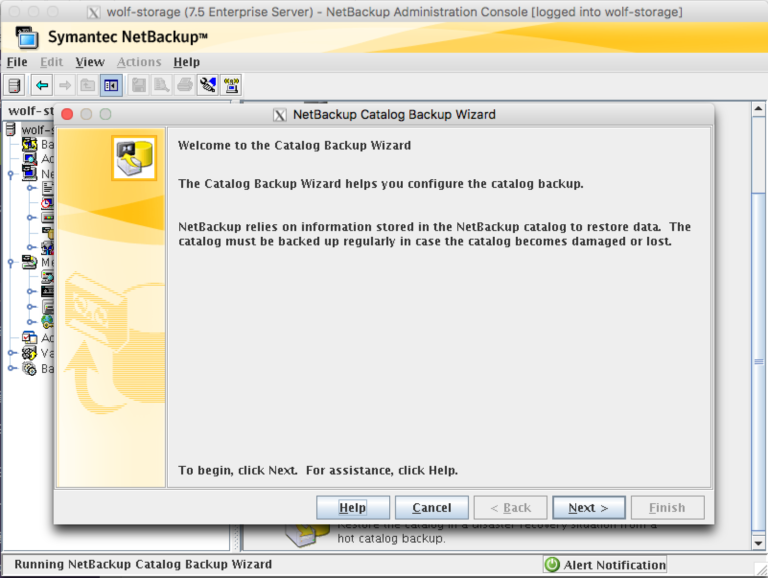Click the right pane scrollbar up arrow

pos(758,109)
